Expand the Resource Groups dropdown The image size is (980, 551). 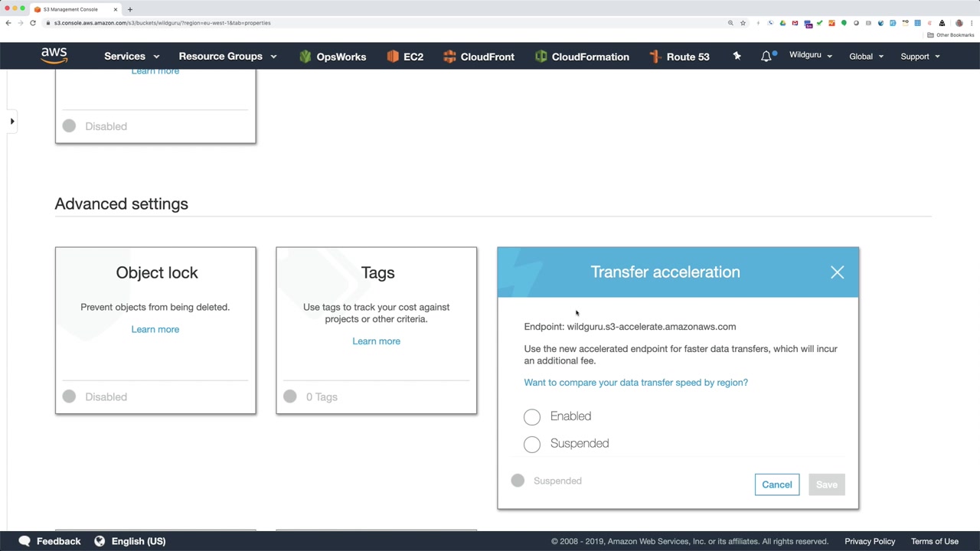227,57
